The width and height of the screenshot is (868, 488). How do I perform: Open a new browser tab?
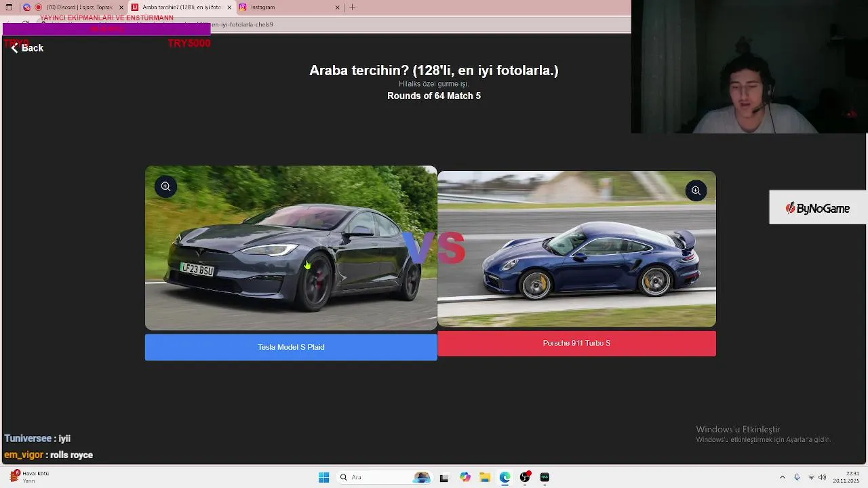point(352,7)
